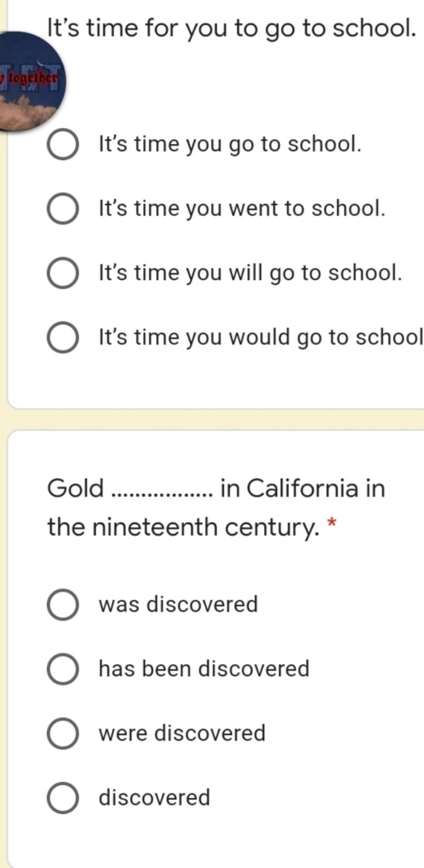Select radio button for 'It's time you go to school.'
Viewport: 424px width, 868px height.
tap(63, 144)
